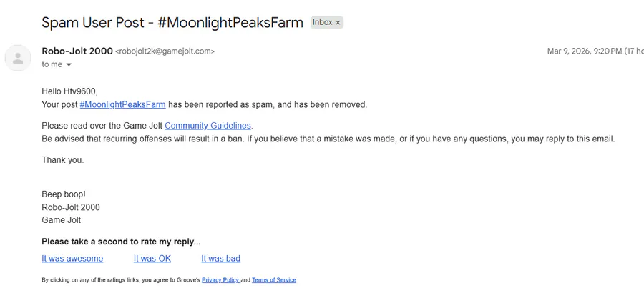644x303 pixels.
Task: Expand recipient details arrow beside "to me"
Action: point(69,65)
